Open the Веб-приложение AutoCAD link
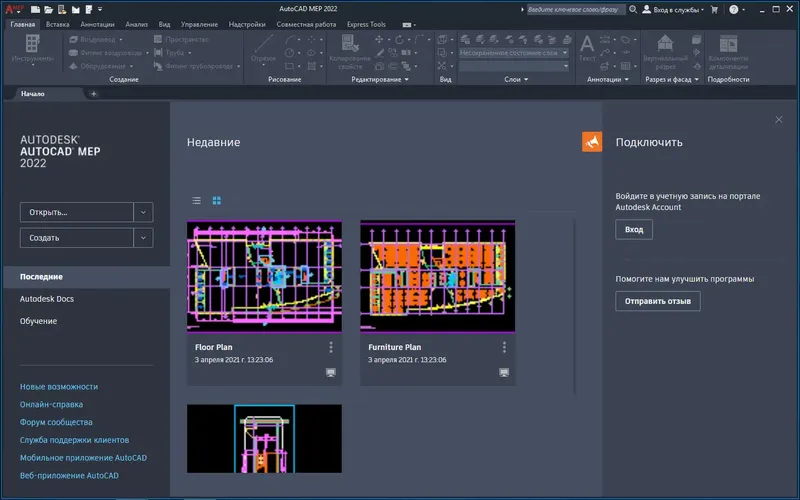Image resolution: width=800 pixels, height=500 pixels. coord(69,476)
